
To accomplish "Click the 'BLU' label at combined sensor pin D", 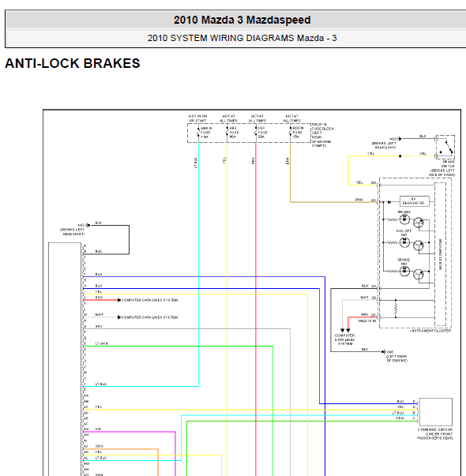I will pyautogui.click(x=400, y=401).
